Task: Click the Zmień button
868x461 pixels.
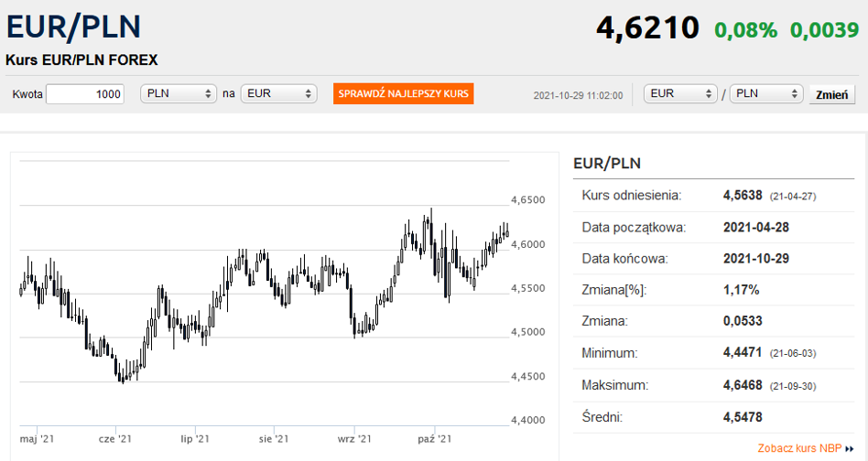Action: pyautogui.click(x=831, y=94)
